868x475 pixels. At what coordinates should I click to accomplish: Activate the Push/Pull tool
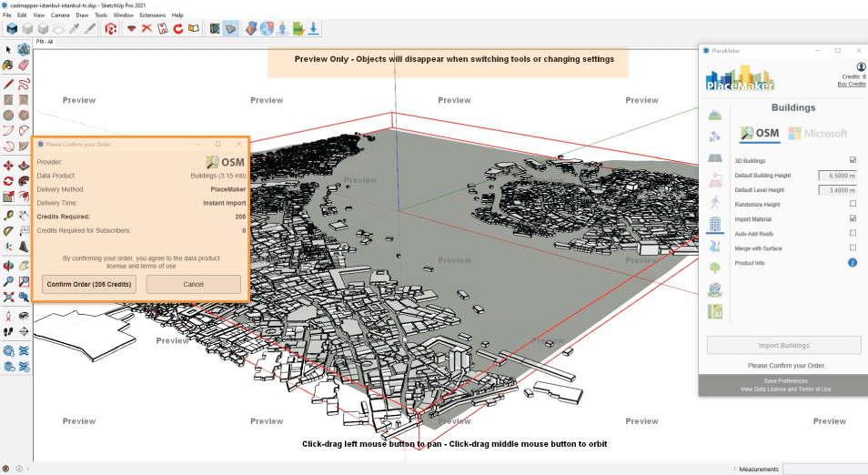tap(24, 166)
